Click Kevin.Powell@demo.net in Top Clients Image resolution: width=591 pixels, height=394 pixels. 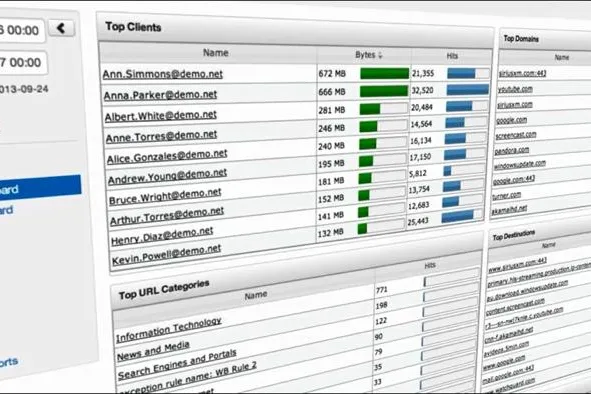point(166,255)
